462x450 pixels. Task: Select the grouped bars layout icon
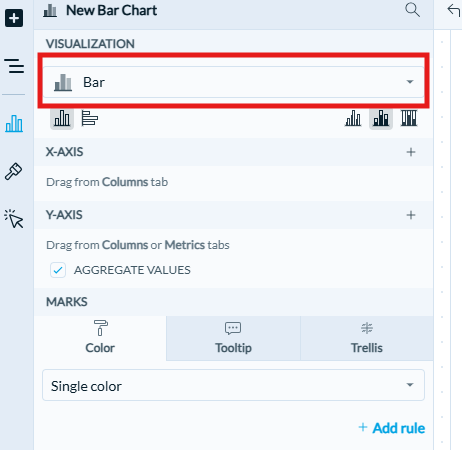pyautogui.click(x=353, y=118)
